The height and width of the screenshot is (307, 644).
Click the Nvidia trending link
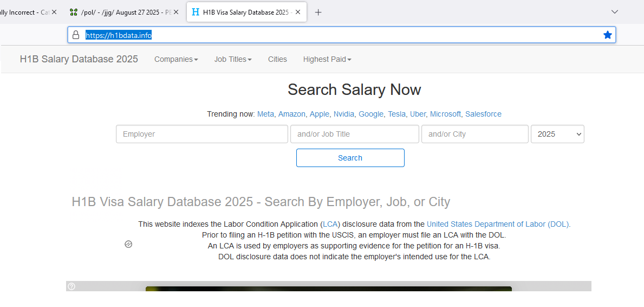pyautogui.click(x=344, y=114)
